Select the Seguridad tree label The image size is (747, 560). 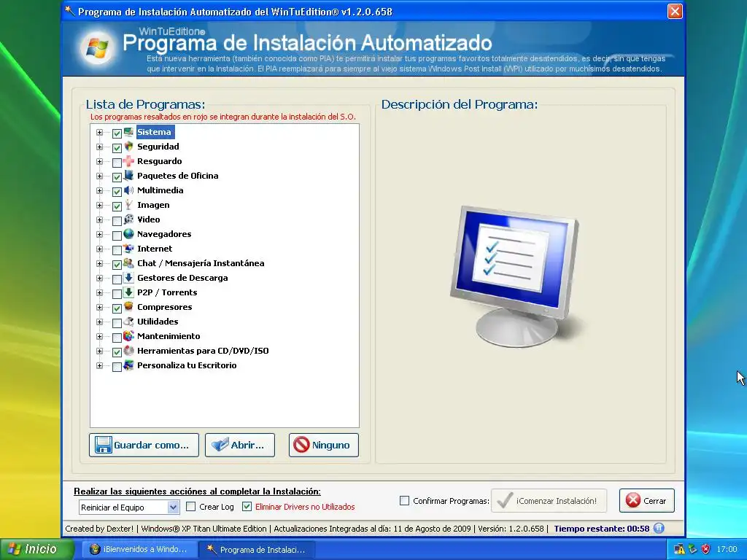(158, 147)
